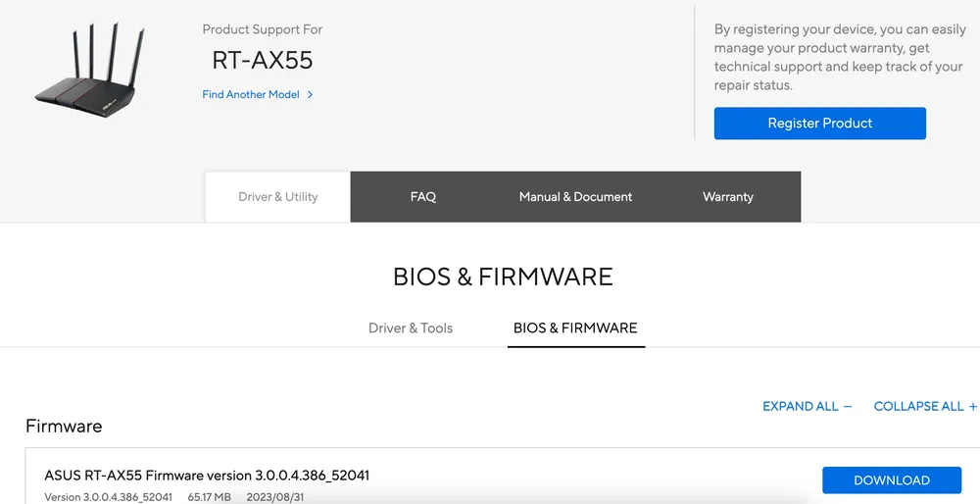The width and height of the screenshot is (980, 504).
Task: Select the Driver & Utility tab
Action: click(x=278, y=197)
